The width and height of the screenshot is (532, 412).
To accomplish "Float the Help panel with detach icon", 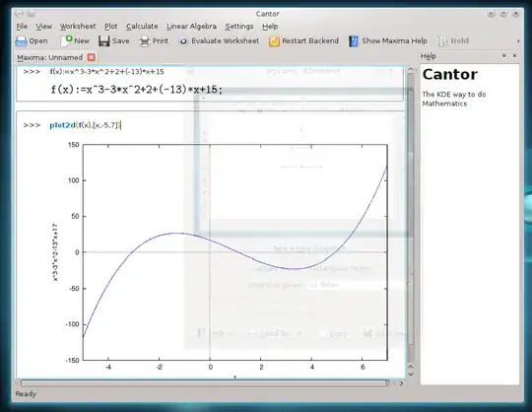I will coord(504,55).
